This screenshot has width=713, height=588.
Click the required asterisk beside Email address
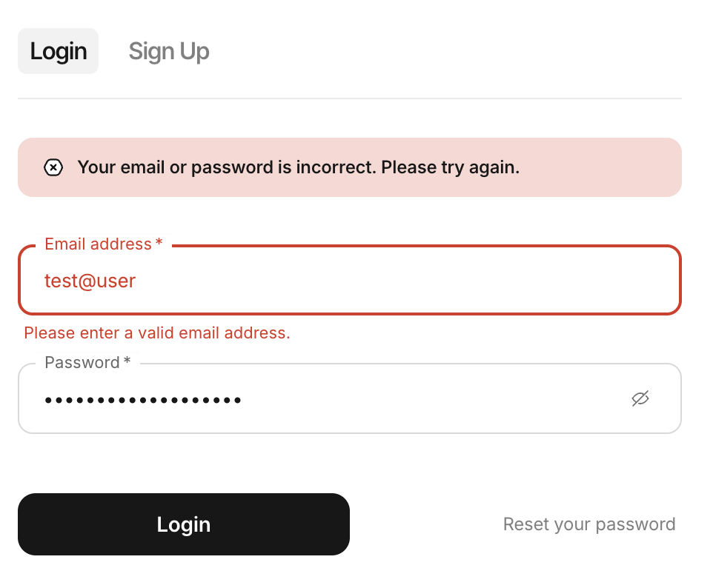click(159, 244)
